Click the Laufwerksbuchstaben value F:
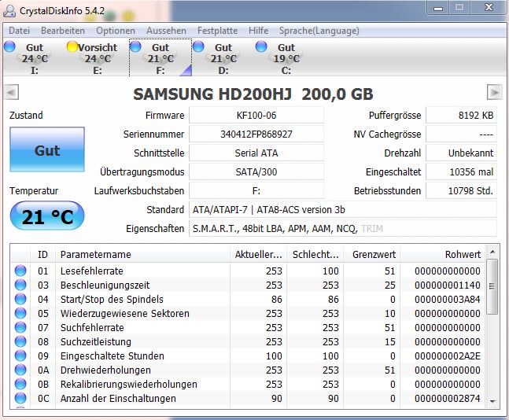 tap(256, 190)
